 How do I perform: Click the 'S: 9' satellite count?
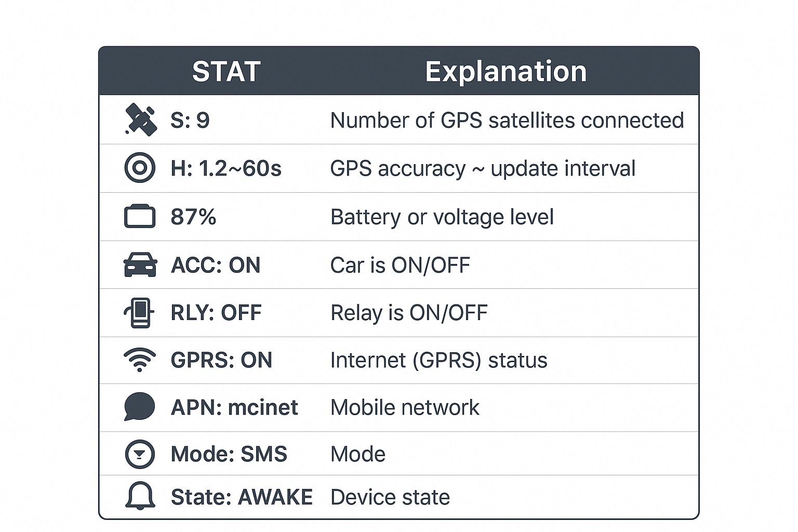pyautogui.click(x=190, y=121)
